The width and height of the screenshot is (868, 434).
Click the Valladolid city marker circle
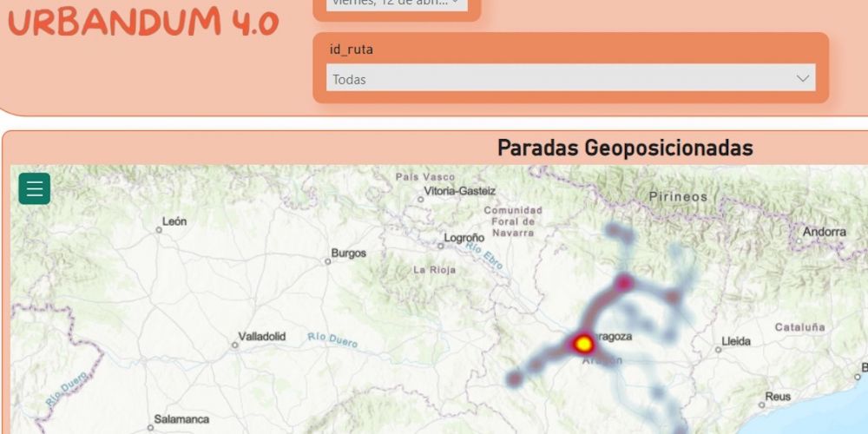[234, 345]
